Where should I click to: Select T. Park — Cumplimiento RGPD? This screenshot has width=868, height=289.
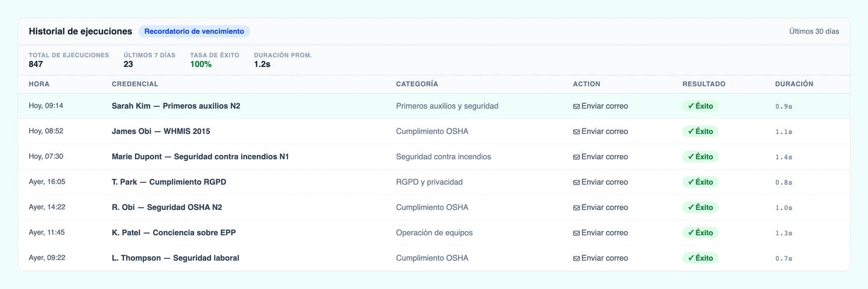169,182
